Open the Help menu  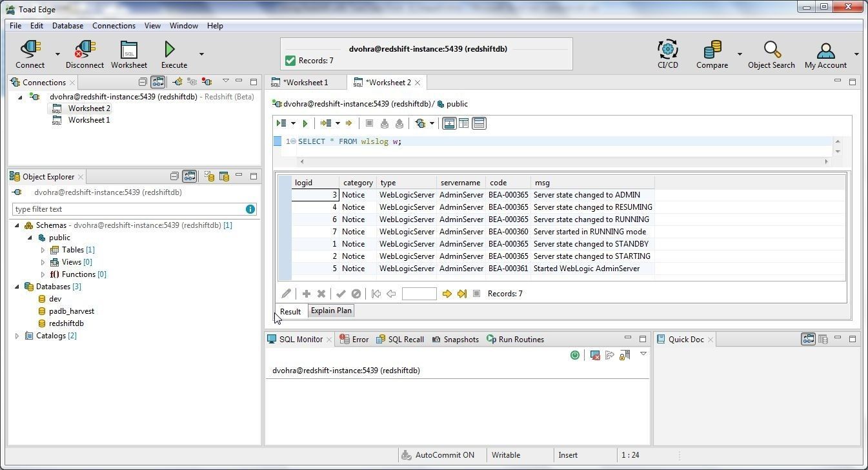(x=215, y=26)
